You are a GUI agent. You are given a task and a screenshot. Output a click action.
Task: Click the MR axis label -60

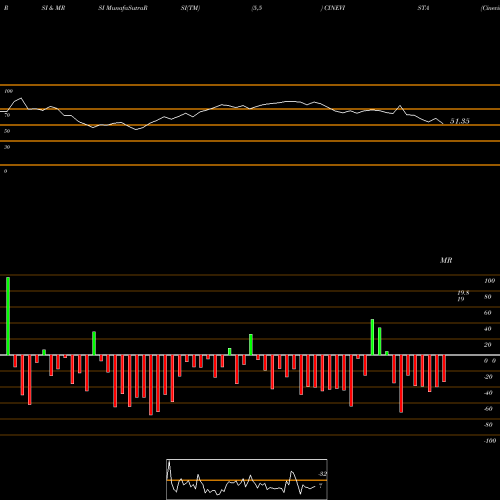(488, 409)
